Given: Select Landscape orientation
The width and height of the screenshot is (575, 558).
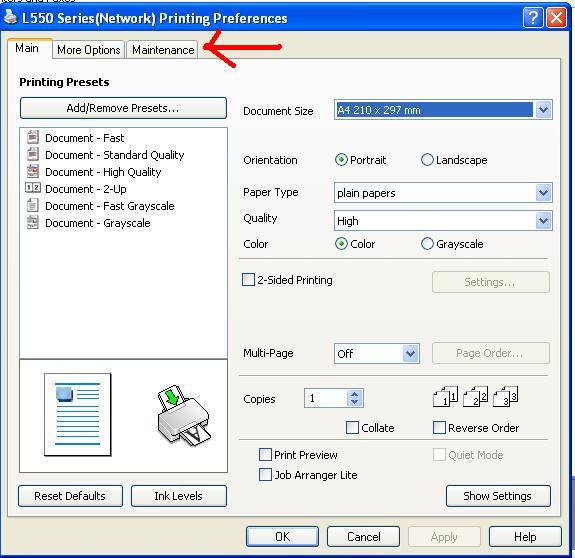Looking at the screenshot, I should pyautogui.click(x=427, y=160).
